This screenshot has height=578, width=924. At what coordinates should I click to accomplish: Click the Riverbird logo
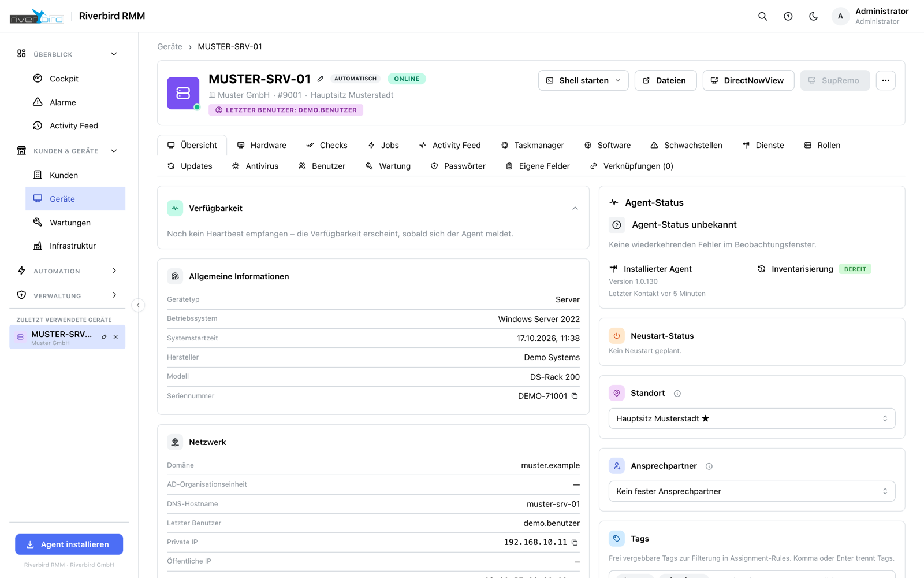pos(36,16)
